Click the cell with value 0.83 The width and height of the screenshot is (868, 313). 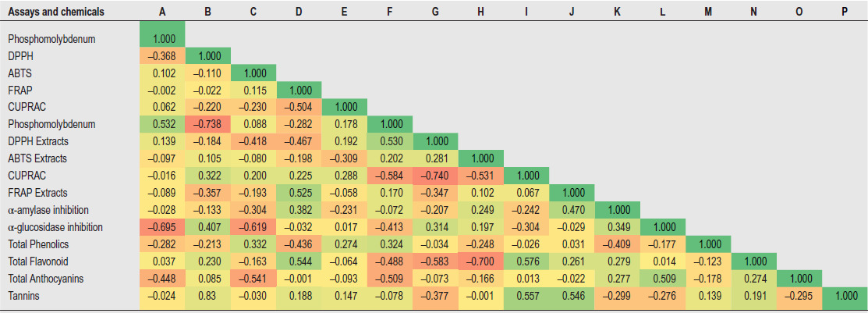tap(207, 296)
